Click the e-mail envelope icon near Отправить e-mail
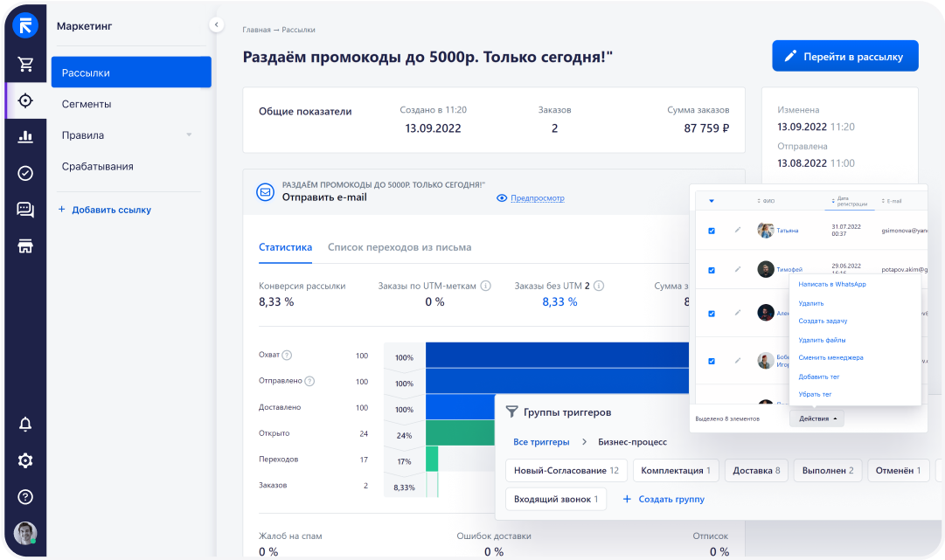Screen dimensions: 945x560 click(265, 192)
